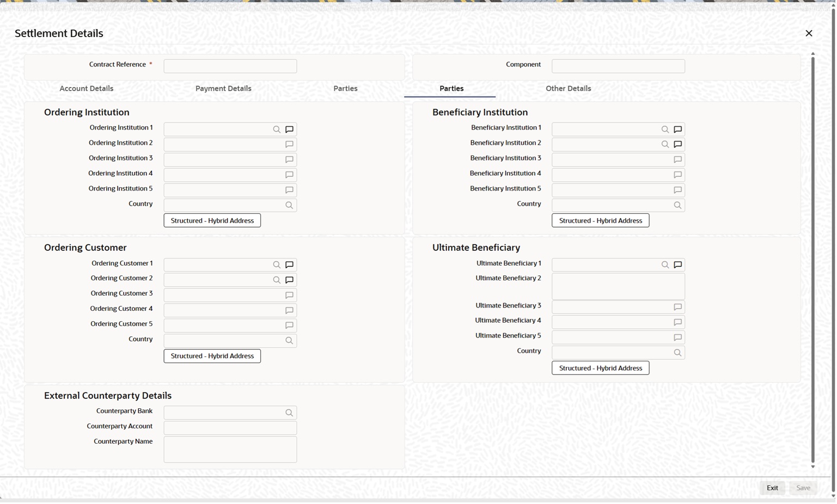Image resolution: width=837 pixels, height=504 pixels.
Task: Open the lookup search for Ordering Institution 1
Action: click(277, 130)
